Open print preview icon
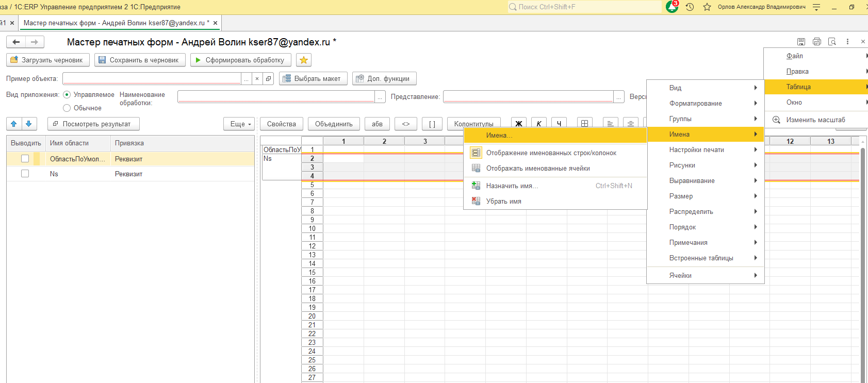The height and width of the screenshot is (383, 868). coord(832,42)
